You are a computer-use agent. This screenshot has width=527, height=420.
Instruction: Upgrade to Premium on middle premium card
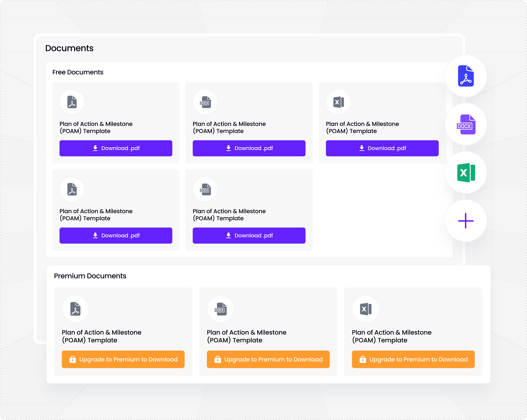click(268, 360)
